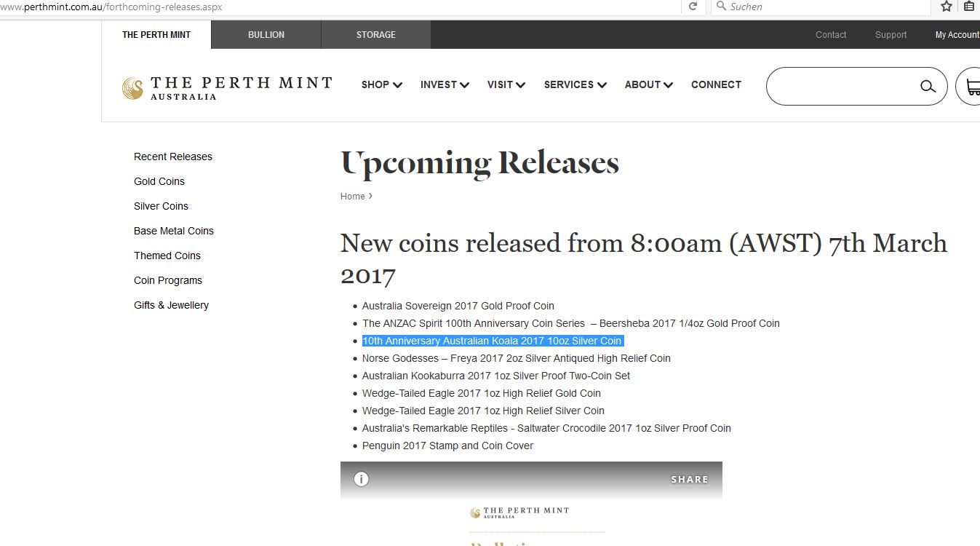Switch to The Perth Mint tab
Image resolution: width=980 pixels, height=546 pixels.
click(156, 35)
